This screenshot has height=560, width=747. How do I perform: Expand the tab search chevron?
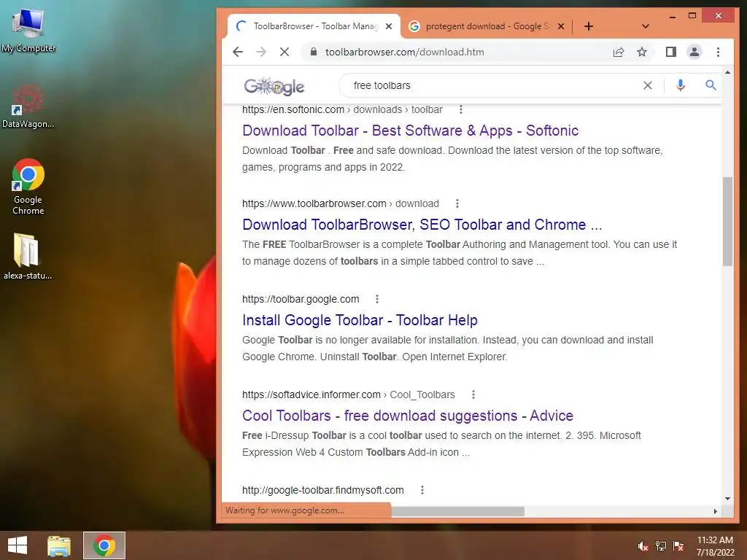coord(645,26)
